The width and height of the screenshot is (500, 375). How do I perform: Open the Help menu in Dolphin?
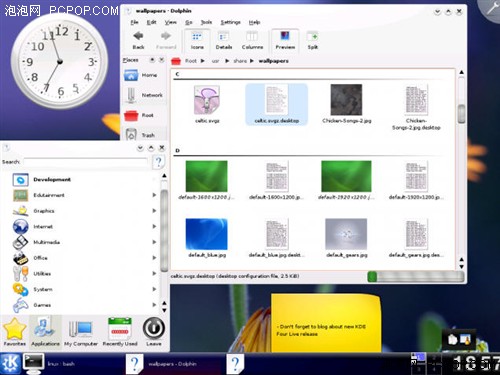click(254, 22)
